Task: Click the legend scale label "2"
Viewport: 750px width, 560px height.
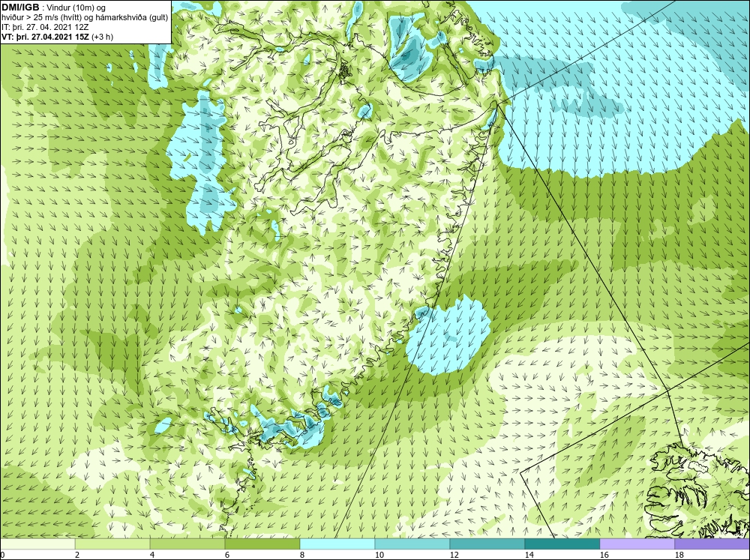Action: 77,555
